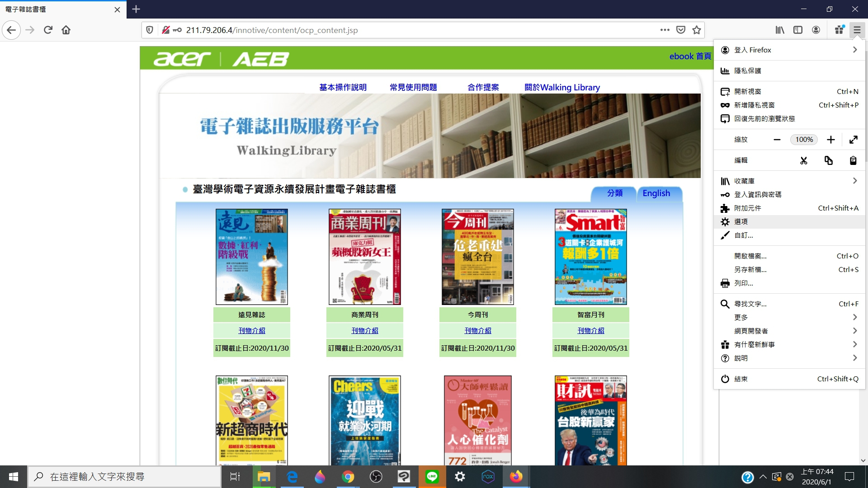Open 基本操作說明 link
The width and height of the screenshot is (868, 488).
[x=343, y=87]
